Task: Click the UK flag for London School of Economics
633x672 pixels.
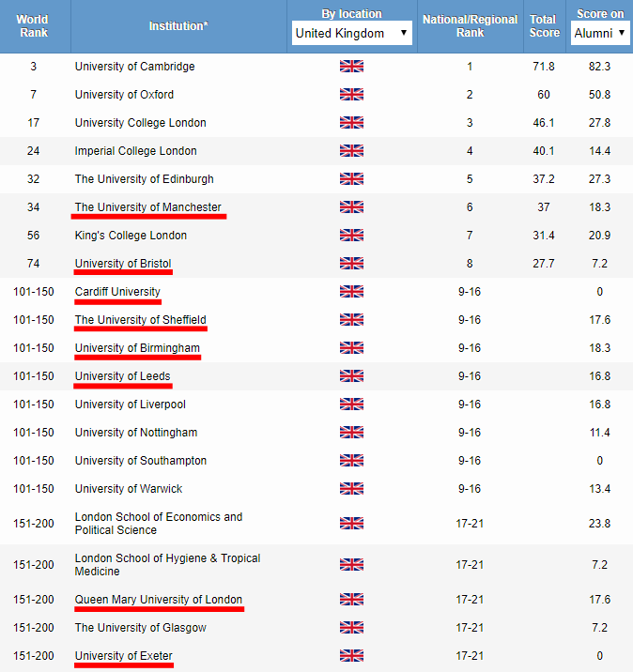Action: (x=351, y=524)
